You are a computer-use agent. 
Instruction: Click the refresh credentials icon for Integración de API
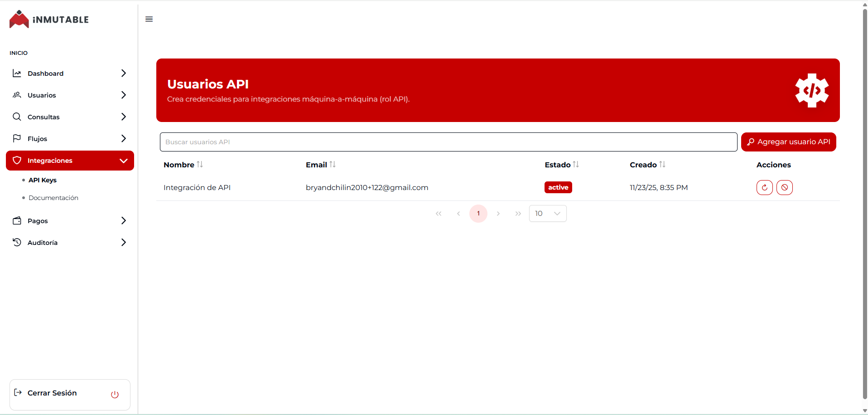pyautogui.click(x=764, y=187)
